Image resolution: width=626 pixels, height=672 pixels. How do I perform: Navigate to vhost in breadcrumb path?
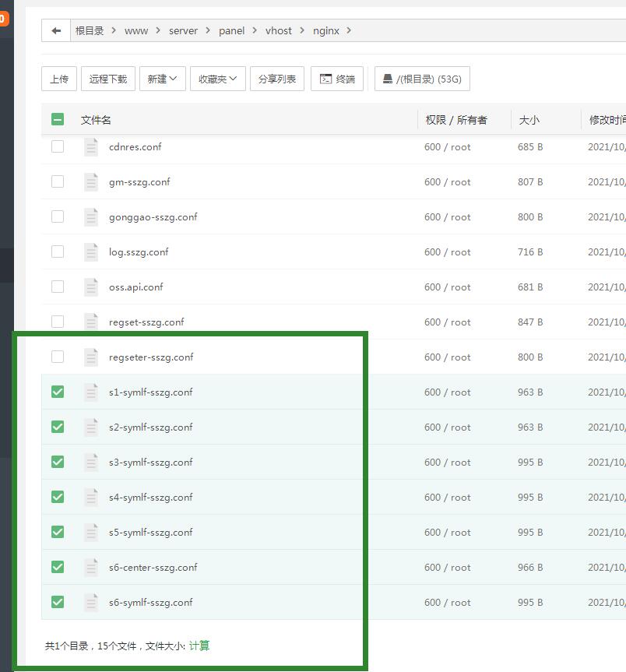(278, 30)
